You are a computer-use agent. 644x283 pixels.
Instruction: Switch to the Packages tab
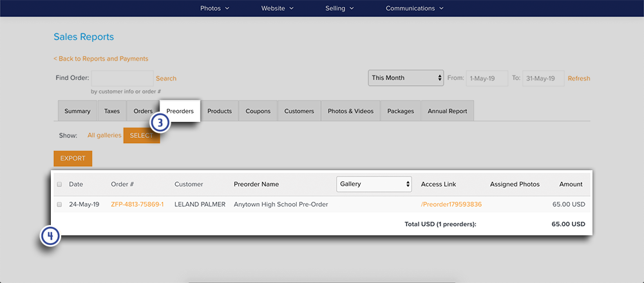click(x=401, y=111)
